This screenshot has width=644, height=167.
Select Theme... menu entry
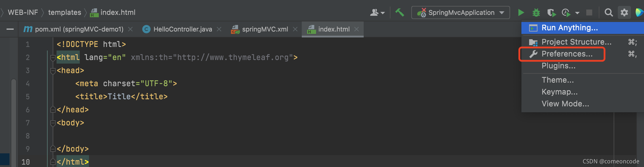click(x=583, y=80)
